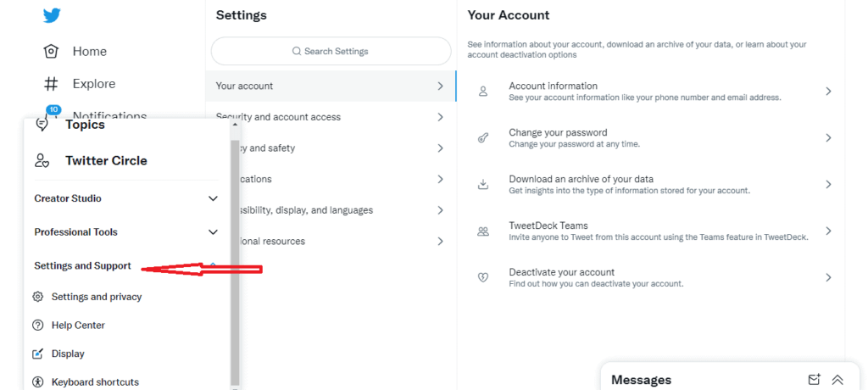Open Account information option

(x=651, y=92)
